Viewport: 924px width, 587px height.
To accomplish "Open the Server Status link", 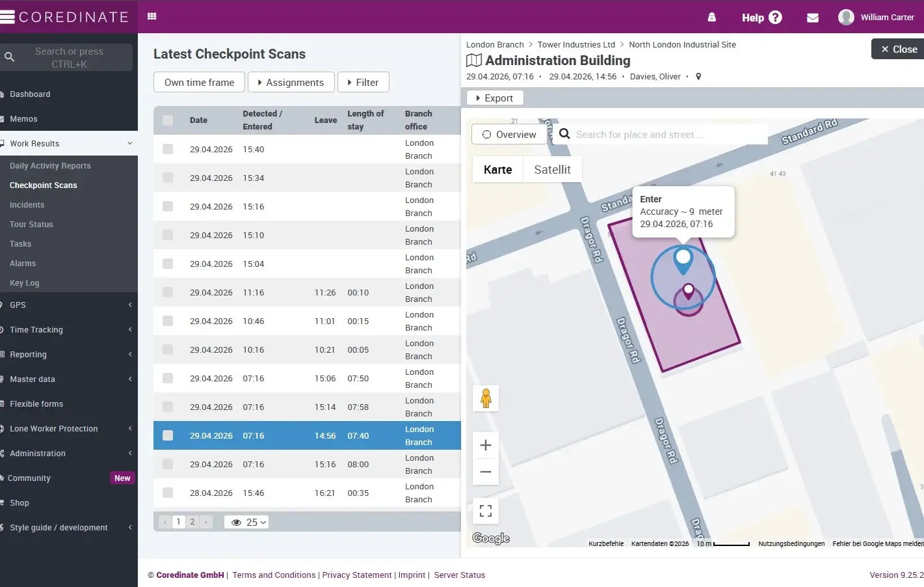I will pyautogui.click(x=460, y=575).
